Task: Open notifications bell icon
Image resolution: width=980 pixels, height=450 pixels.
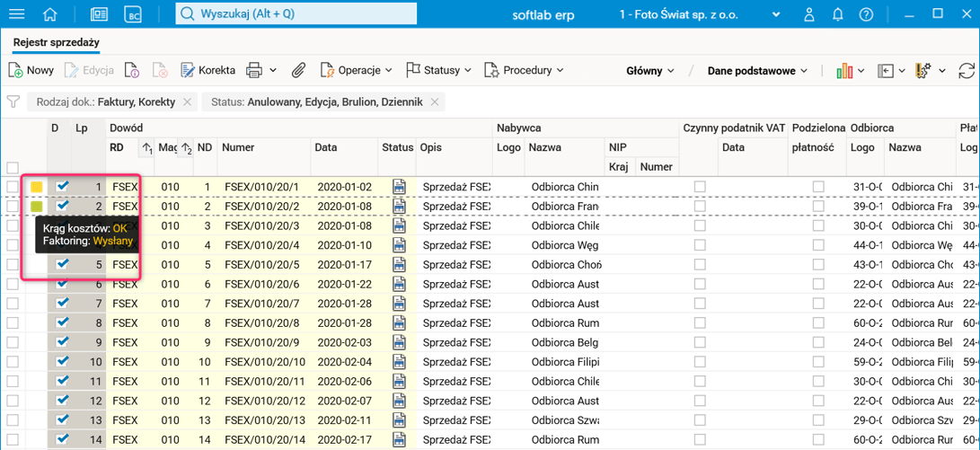Action: click(x=837, y=13)
